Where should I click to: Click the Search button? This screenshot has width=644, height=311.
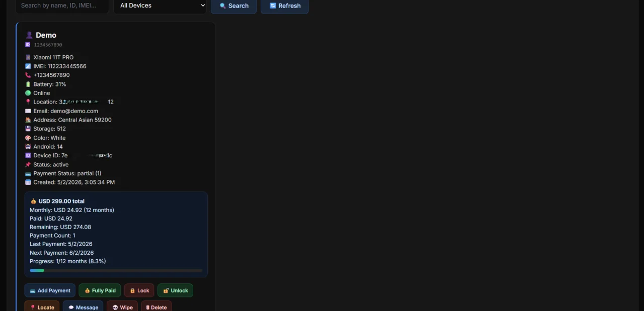[233, 6]
